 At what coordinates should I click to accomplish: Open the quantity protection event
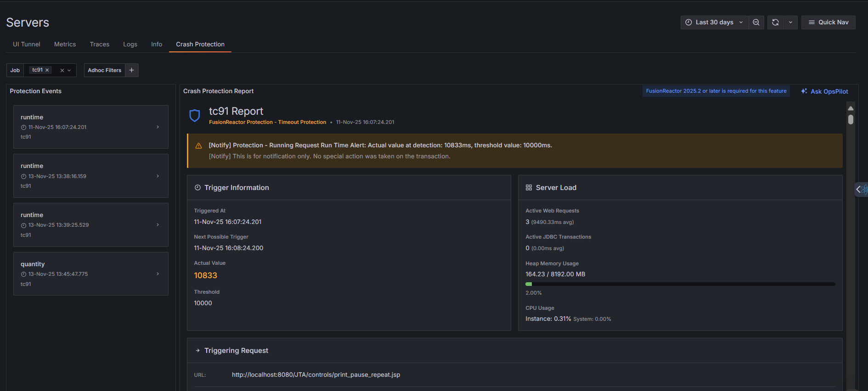(90, 274)
